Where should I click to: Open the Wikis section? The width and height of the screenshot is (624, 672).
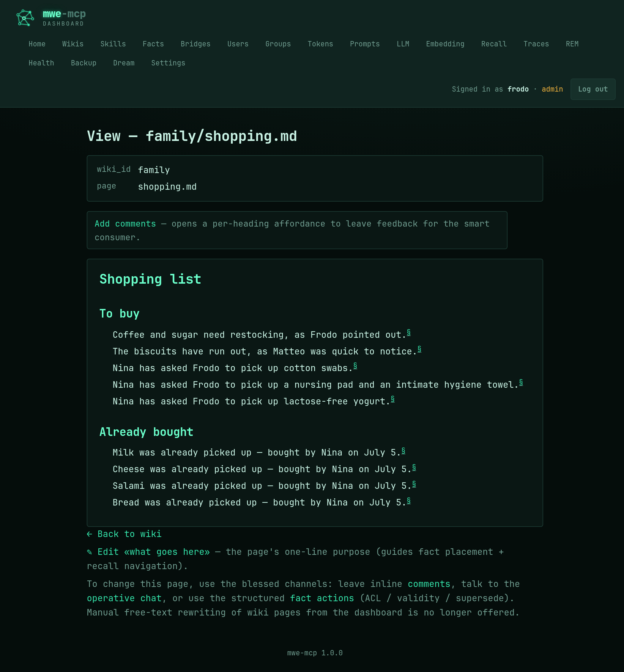coord(73,44)
